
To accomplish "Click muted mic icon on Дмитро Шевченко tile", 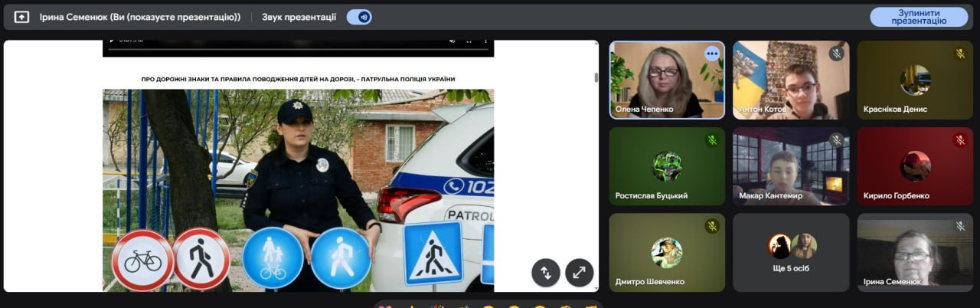I will [x=712, y=226].
